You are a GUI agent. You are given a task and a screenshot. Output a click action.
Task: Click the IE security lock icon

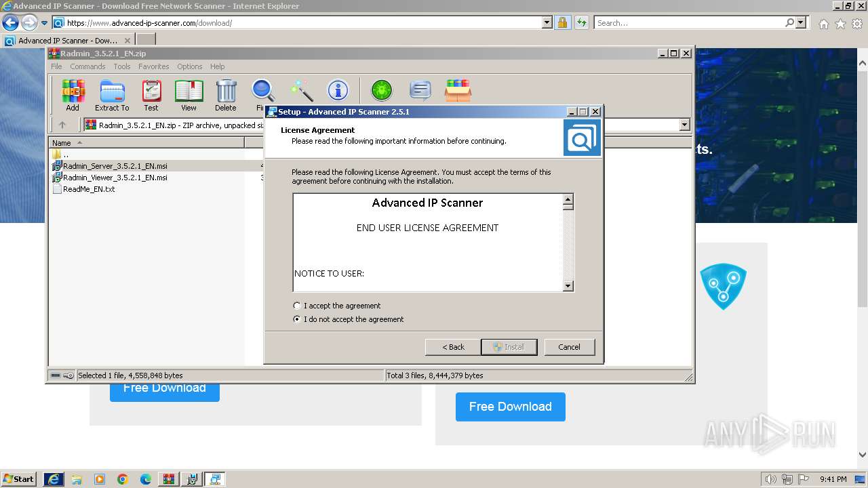[562, 23]
